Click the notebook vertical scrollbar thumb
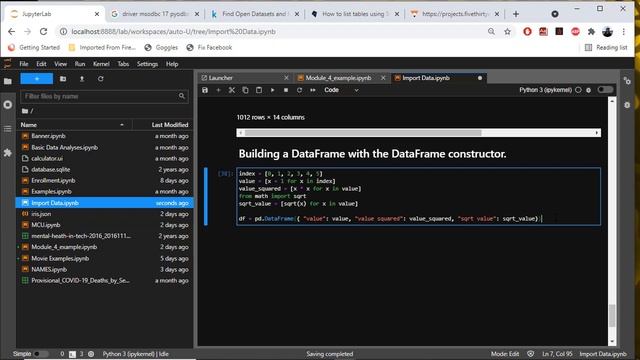 (x=612, y=316)
